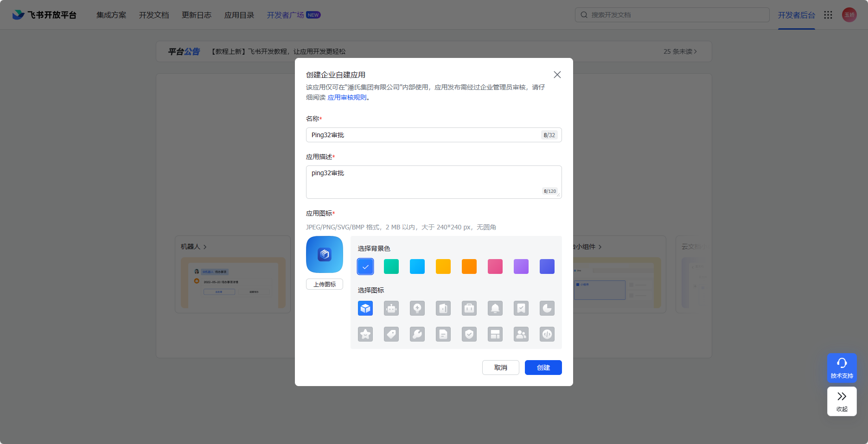Focus the 名称 input field
Image resolution: width=868 pixels, height=444 pixels.
[x=434, y=135]
